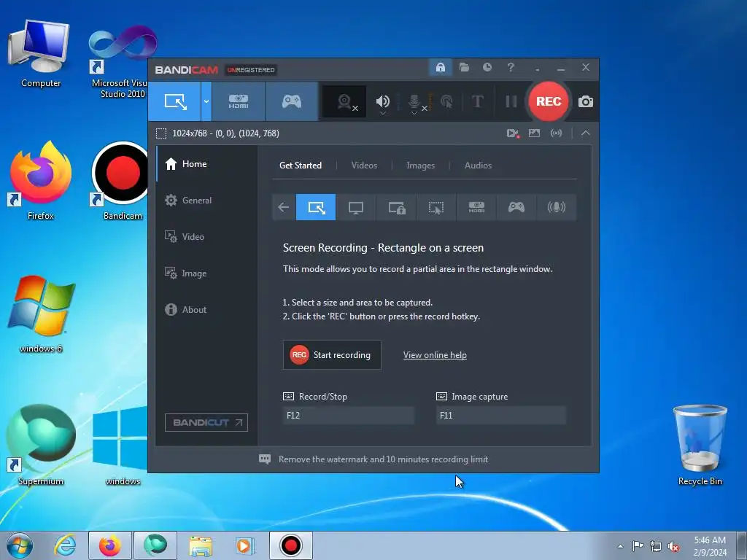Switch to HDMI device recording mode in toolbar
The height and width of the screenshot is (560, 747).
tap(239, 101)
